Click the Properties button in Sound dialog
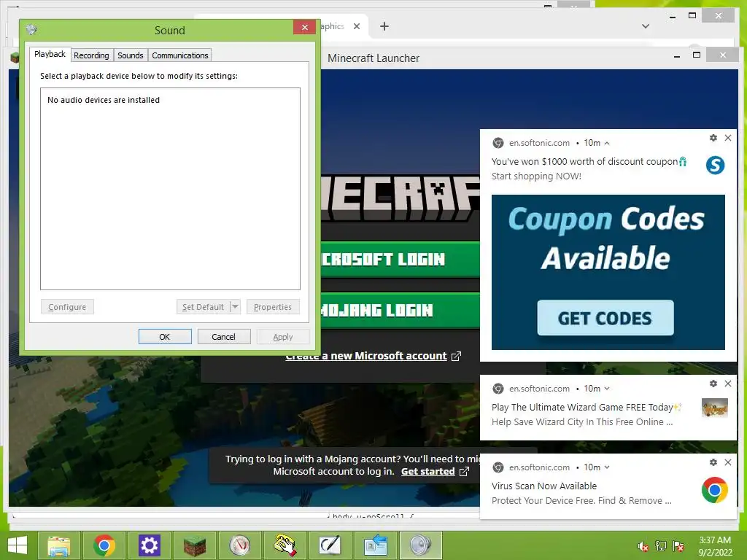Image resolution: width=747 pixels, height=560 pixels. (273, 307)
